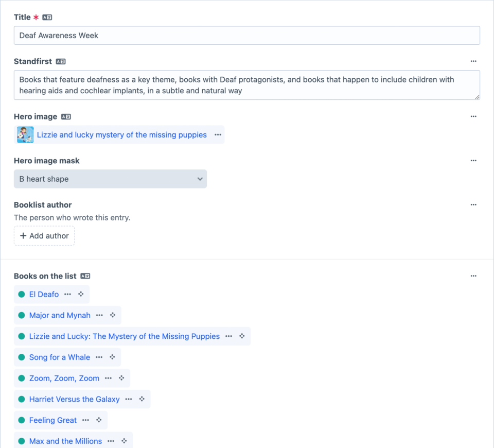The width and height of the screenshot is (494, 448).
Task: Open the Hero image mask field actions menu
Action: pos(473,161)
